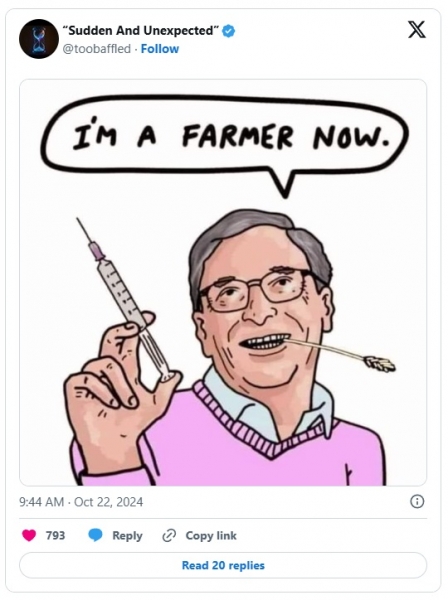Click the wheat stalk in the cartoon
448x600 pixels.
coord(342,354)
